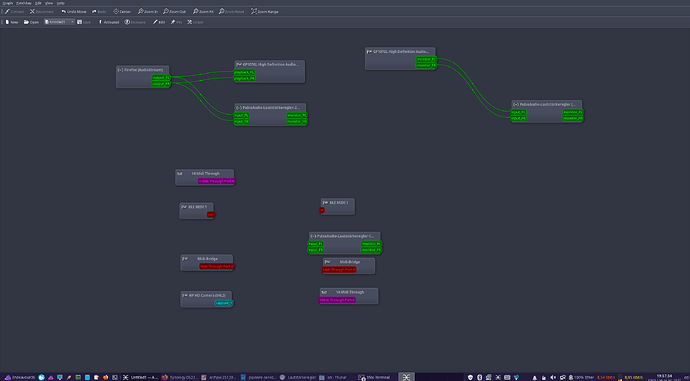Screen dimensions: 690x381
Task: Select the BLE MIDI 1 out port
Action: 211,215
